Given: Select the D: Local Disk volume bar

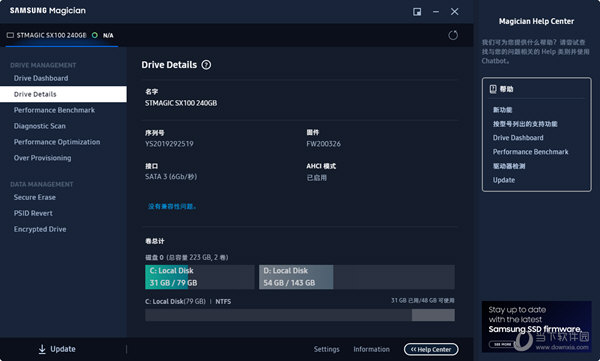Looking at the screenshot, I should point(357,277).
